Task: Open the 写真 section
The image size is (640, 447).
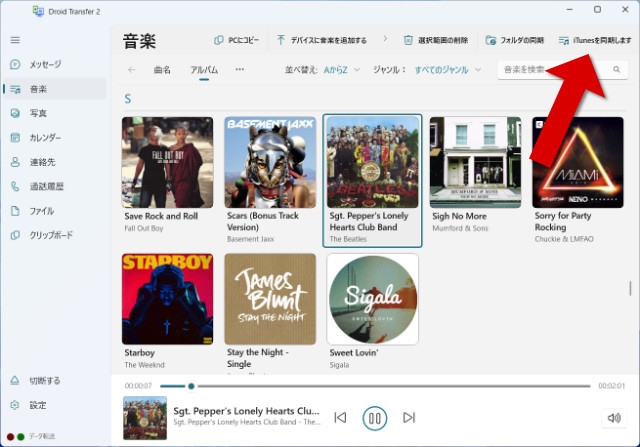Action: click(x=55, y=113)
